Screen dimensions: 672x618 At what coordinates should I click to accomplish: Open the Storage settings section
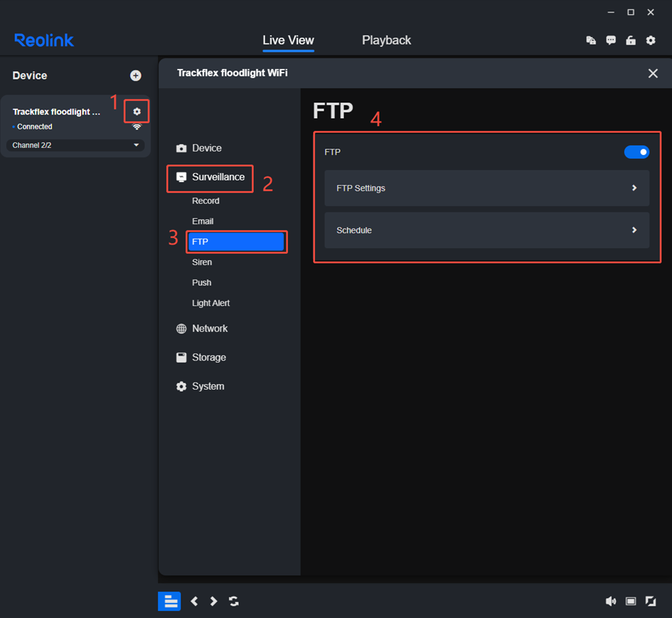[x=201, y=358]
